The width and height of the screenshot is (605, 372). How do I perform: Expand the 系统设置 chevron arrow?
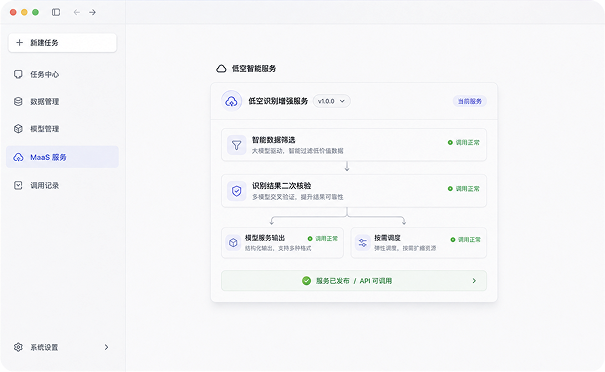pyautogui.click(x=106, y=347)
